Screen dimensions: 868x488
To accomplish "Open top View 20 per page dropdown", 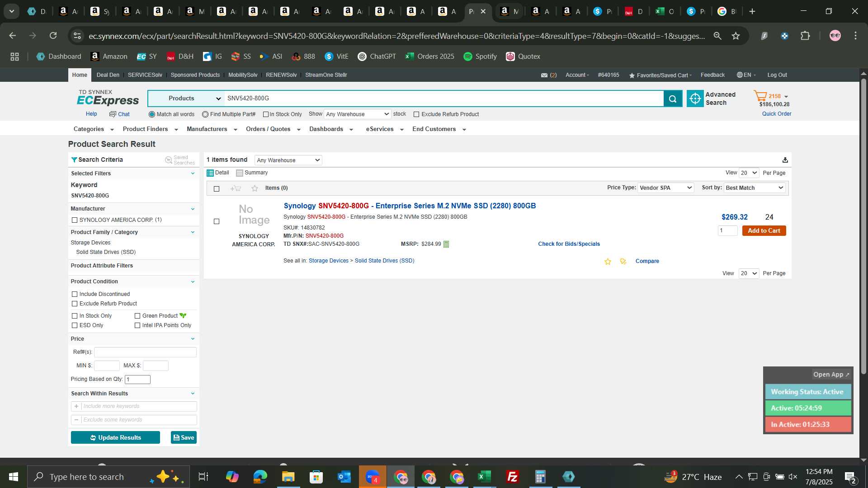I will tap(749, 173).
